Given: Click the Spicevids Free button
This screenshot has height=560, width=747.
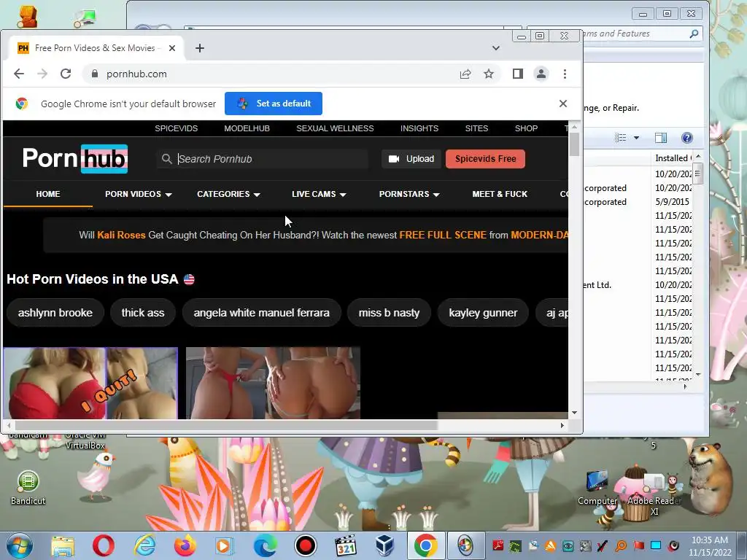Looking at the screenshot, I should click(485, 159).
